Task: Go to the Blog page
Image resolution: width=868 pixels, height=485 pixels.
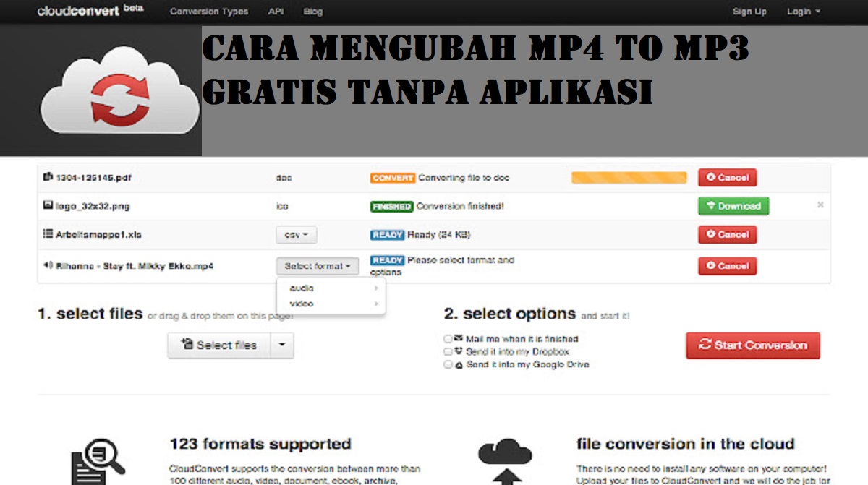Action: coord(313,12)
